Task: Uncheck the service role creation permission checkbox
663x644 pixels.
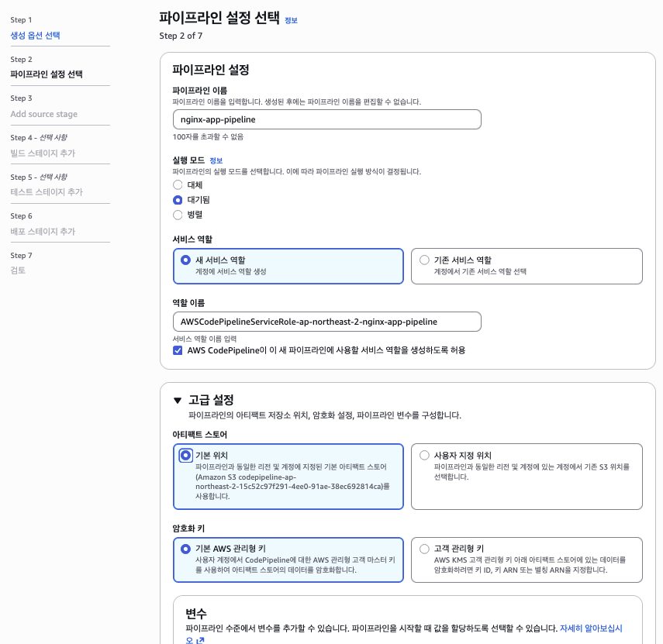Action: (x=178, y=350)
